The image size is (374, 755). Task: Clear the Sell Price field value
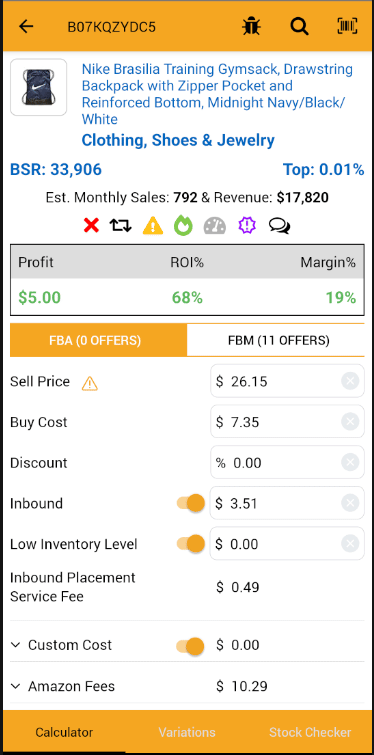tap(350, 382)
